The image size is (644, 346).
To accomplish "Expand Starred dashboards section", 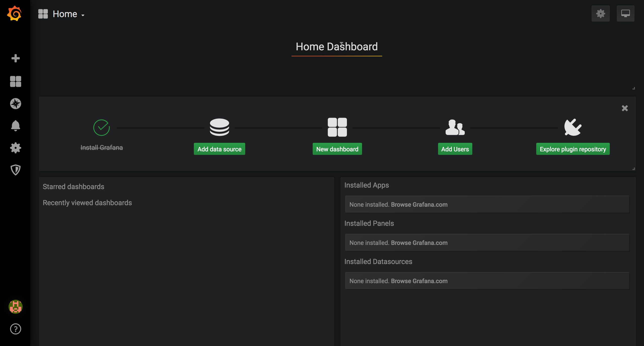I will [x=73, y=187].
